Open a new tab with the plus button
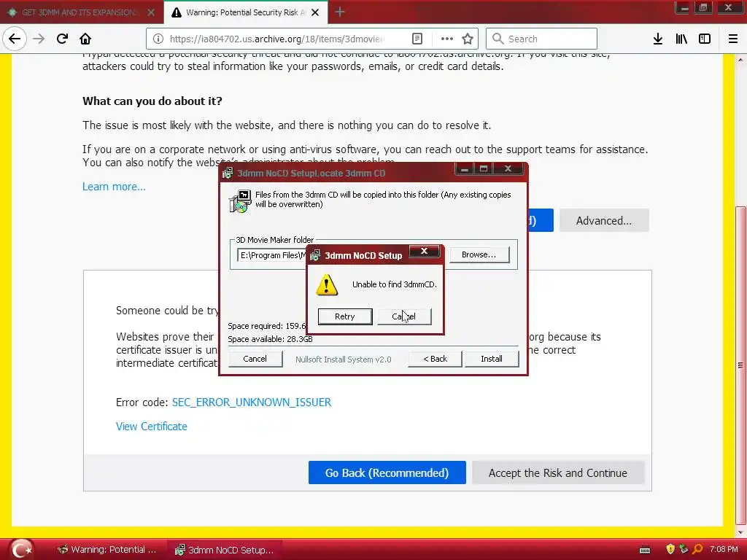Viewport: 747px width, 560px height. [340, 12]
